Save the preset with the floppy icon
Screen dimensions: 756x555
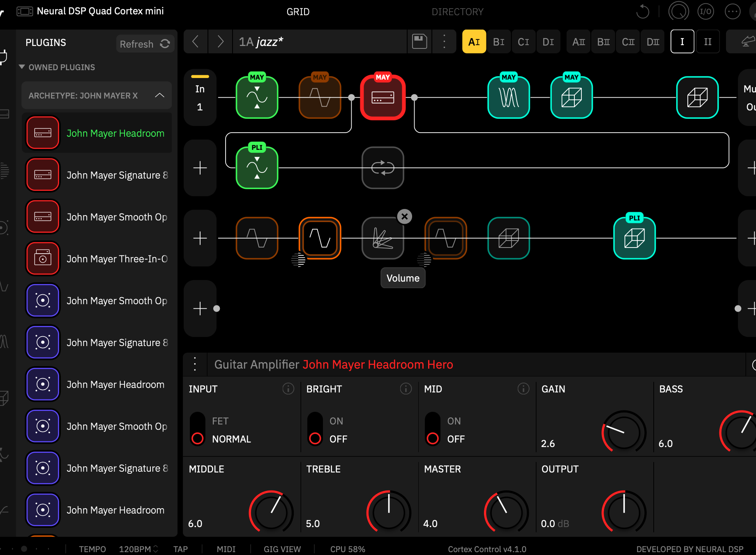tap(419, 41)
